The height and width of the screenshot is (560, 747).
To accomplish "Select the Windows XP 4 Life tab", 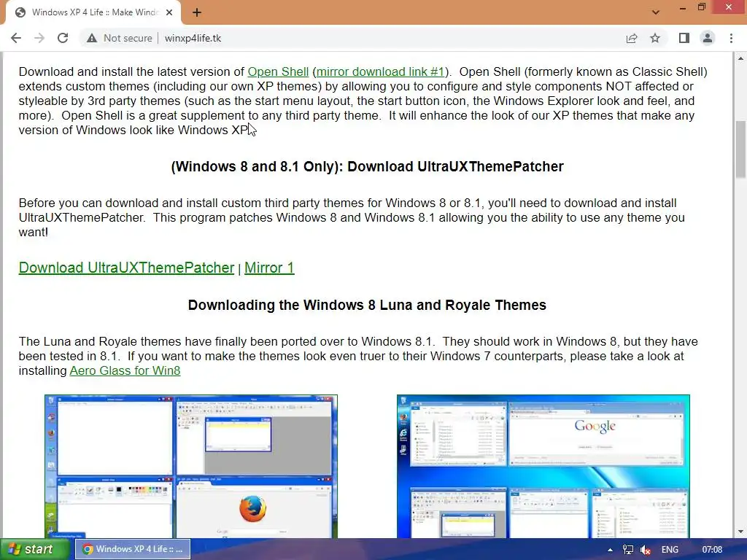I will pyautogui.click(x=93, y=12).
